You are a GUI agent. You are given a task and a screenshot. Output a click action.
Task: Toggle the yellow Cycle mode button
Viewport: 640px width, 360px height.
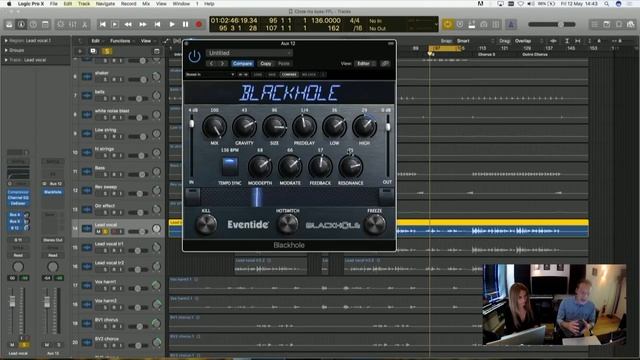pyautogui.click(x=448, y=24)
